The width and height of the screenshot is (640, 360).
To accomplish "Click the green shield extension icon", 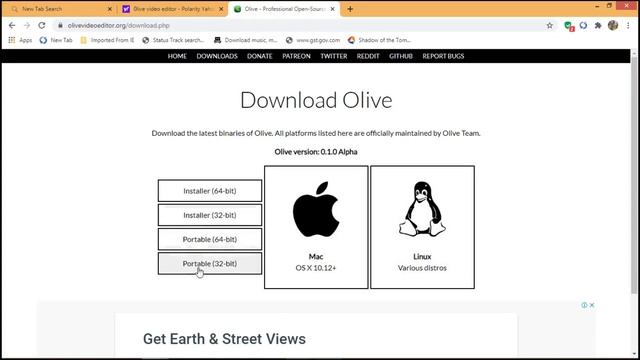I will click(x=569, y=26).
